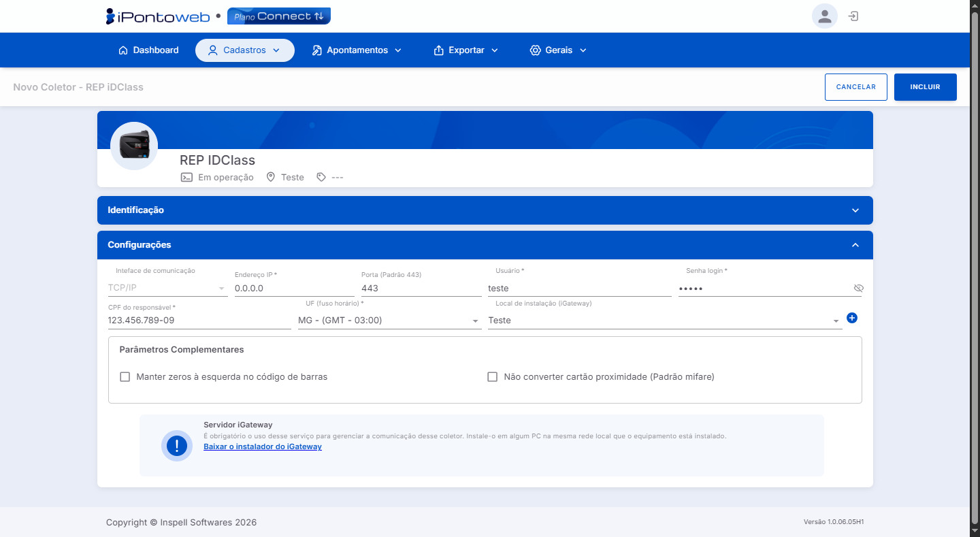980x537 pixels.
Task: Open the Gerais menu
Action: click(558, 50)
